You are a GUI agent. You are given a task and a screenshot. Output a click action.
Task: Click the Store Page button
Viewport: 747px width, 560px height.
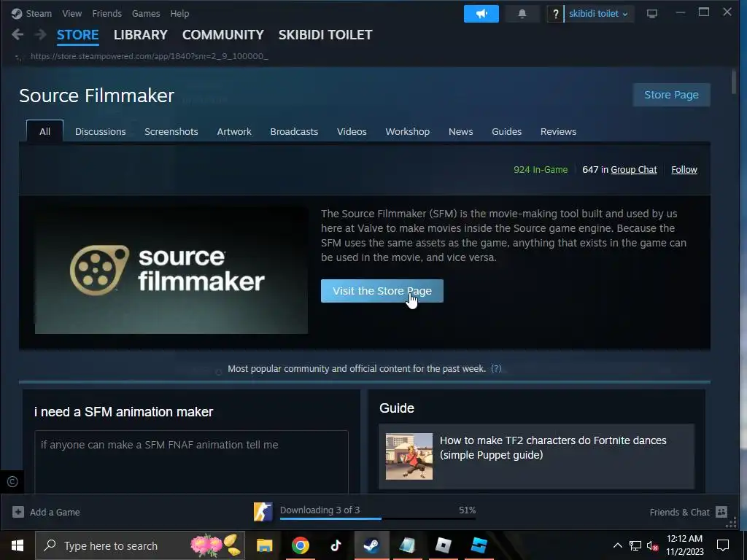tap(671, 95)
